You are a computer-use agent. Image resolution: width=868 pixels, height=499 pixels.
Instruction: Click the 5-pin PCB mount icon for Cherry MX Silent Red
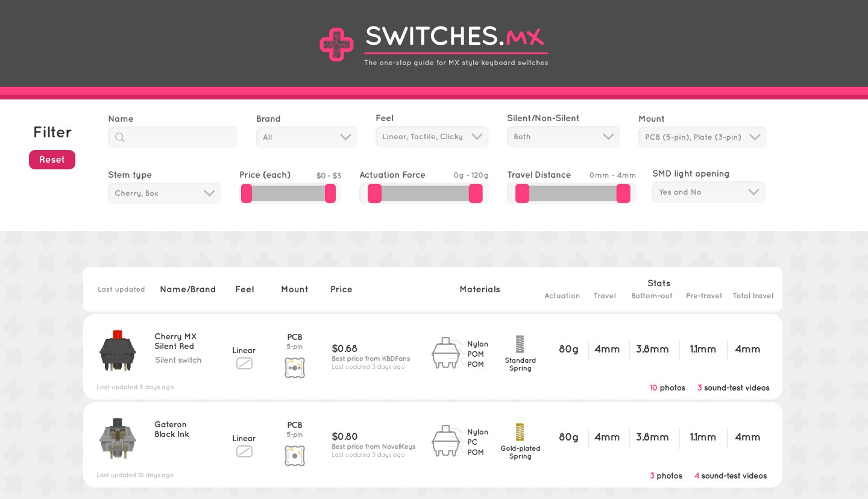[295, 368]
